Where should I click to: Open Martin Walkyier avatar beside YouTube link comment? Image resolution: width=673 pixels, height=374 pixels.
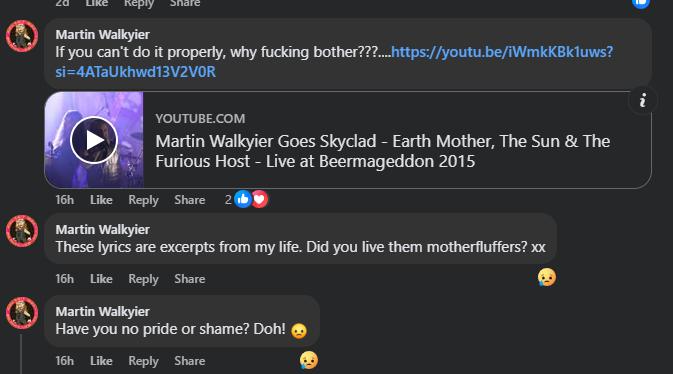pyautogui.click(x=22, y=36)
